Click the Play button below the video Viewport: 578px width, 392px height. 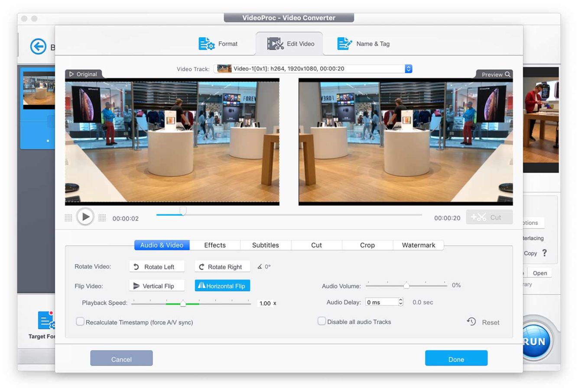coord(85,217)
